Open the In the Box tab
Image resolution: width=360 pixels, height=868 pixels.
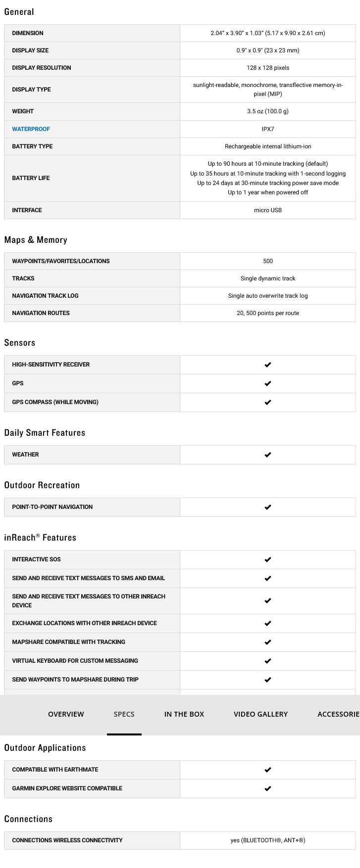tap(184, 714)
